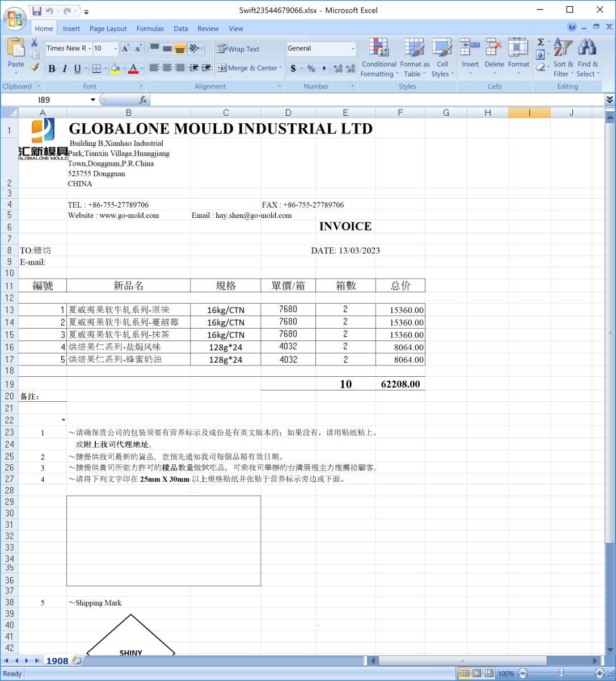Toggle Wrap Text for the cell

pos(238,49)
